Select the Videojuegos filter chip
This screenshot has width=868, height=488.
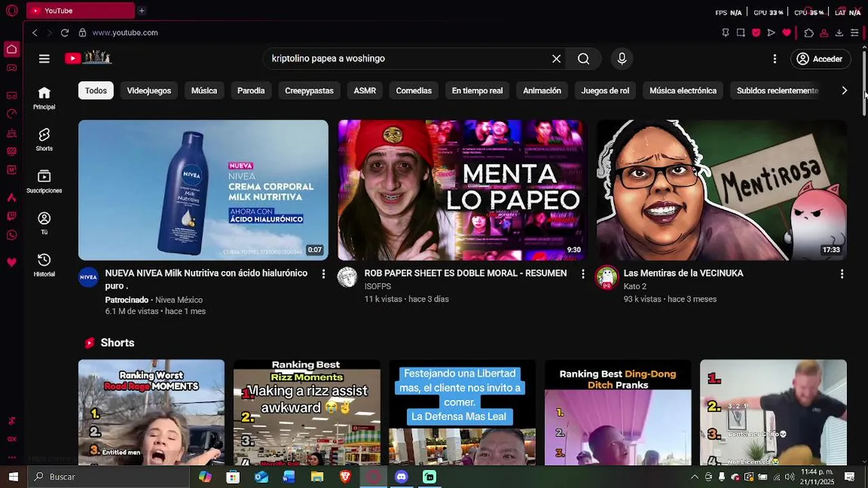click(x=149, y=90)
